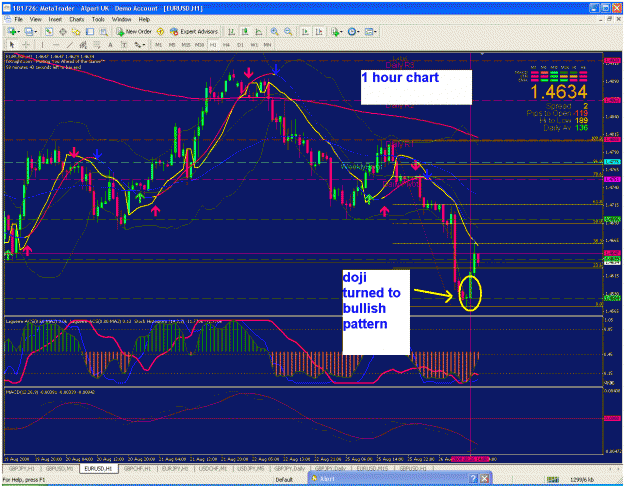
Task: Select the M15 timeframe button
Action: [186, 45]
